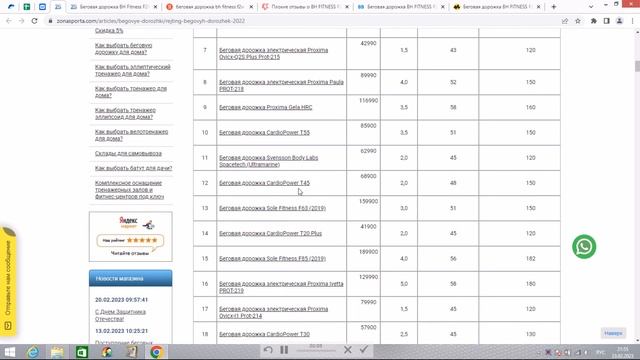The height and width of the screenshot is (360, 640).
Task: Launch Internet Explorer from taskbar
Action: (33, 352)
